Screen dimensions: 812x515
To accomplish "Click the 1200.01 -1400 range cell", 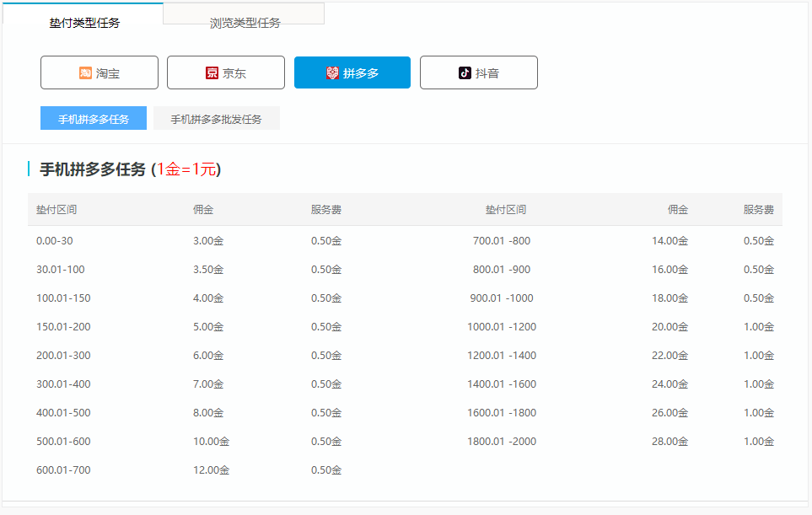I will pyautogui.click(x=502, y=356).
